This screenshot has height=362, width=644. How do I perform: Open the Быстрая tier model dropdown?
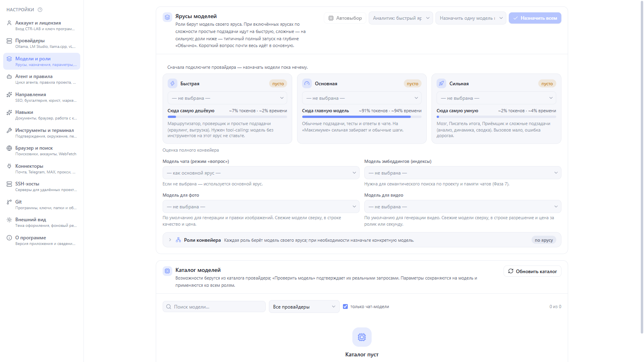point(227,98)
